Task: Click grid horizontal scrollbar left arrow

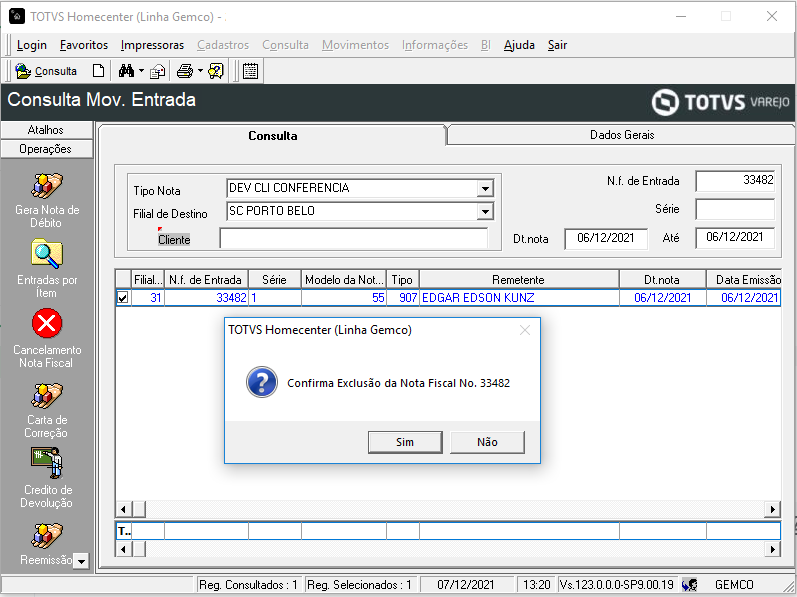Action: [124, 509]
